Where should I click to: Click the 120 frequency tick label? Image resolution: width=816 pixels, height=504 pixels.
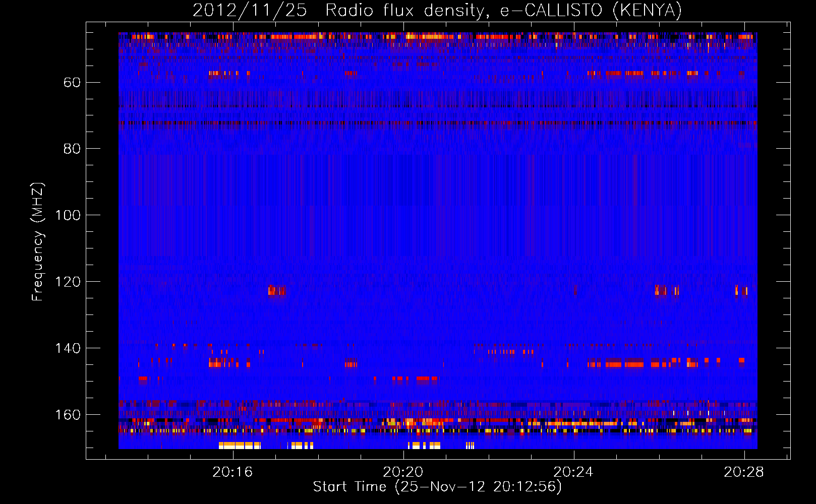(x=68, y=282)
